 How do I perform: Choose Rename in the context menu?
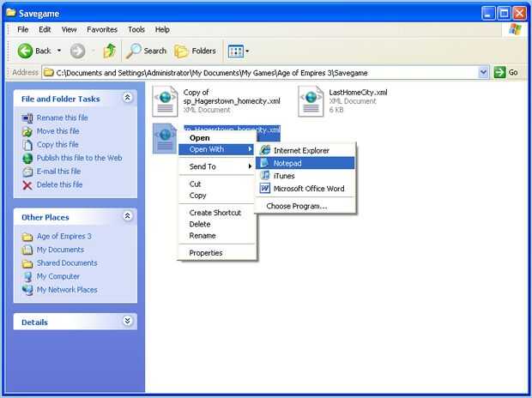click(216, 236)
